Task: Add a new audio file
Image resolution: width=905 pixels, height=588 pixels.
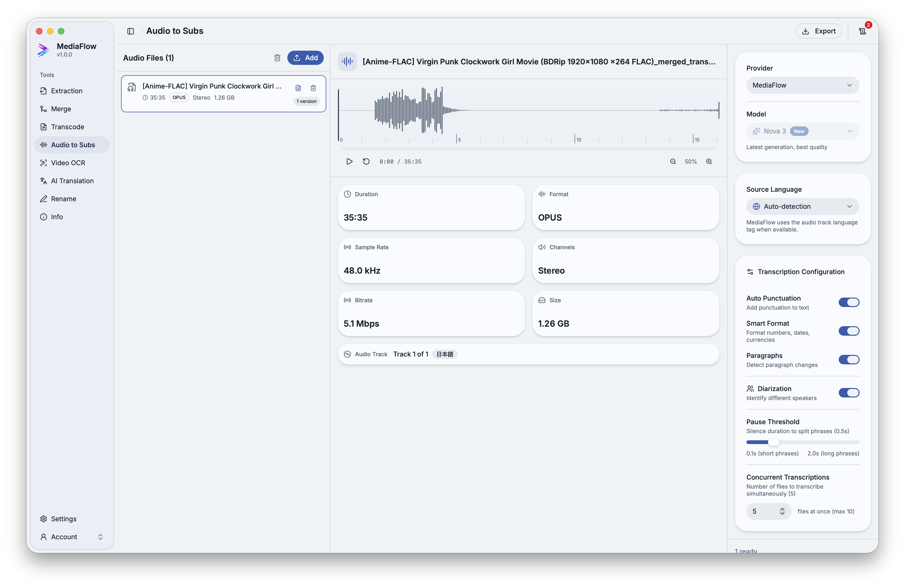Action: click(x=305, y=58)
